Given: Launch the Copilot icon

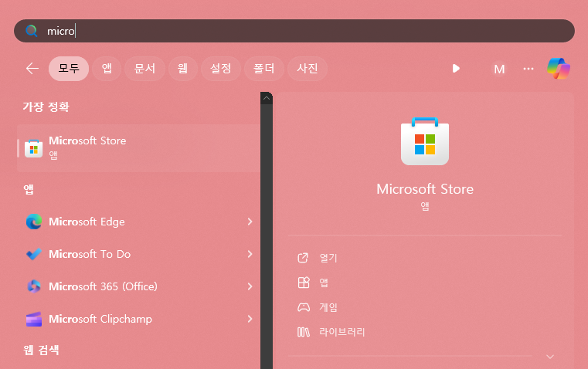Looking at the screenshot, I should click(x=559, y=69).
